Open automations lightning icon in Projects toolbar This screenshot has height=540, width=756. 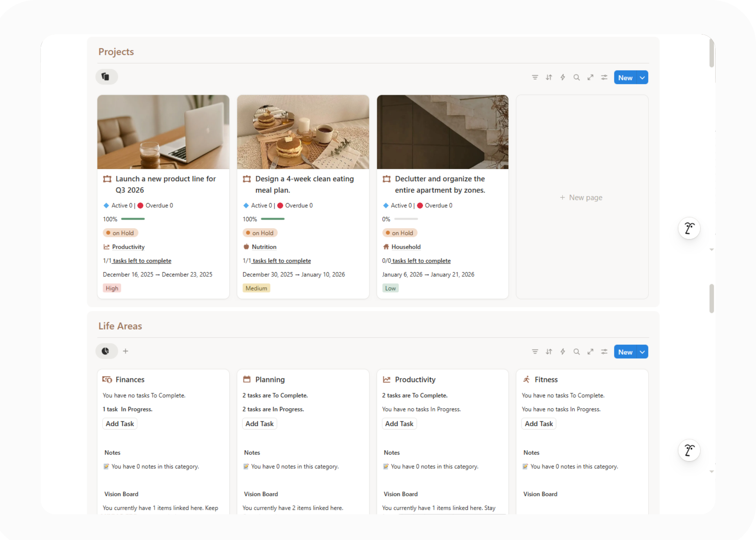[x=563, y=77]
